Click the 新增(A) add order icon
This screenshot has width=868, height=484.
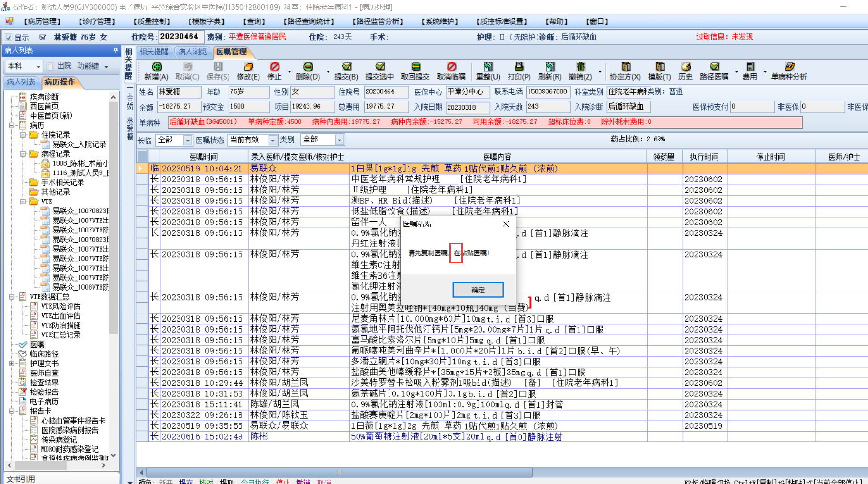(x=157, y=67)
